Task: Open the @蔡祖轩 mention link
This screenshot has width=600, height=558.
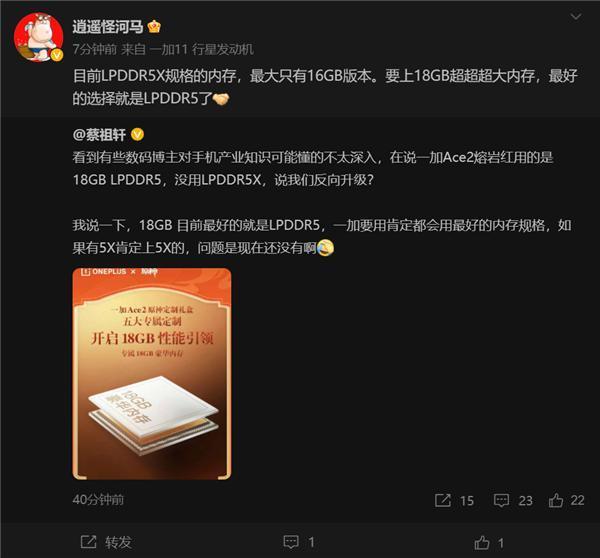Action: (x=99, y=134)
